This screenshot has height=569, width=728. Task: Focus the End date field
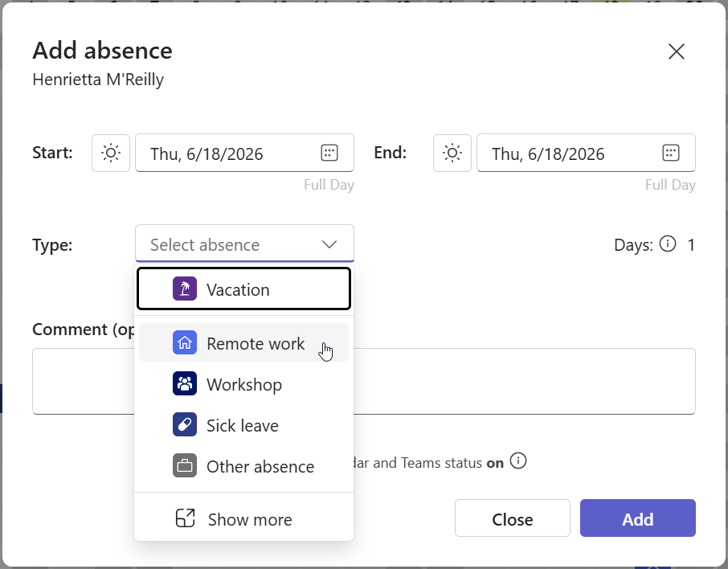coord(586,153)
